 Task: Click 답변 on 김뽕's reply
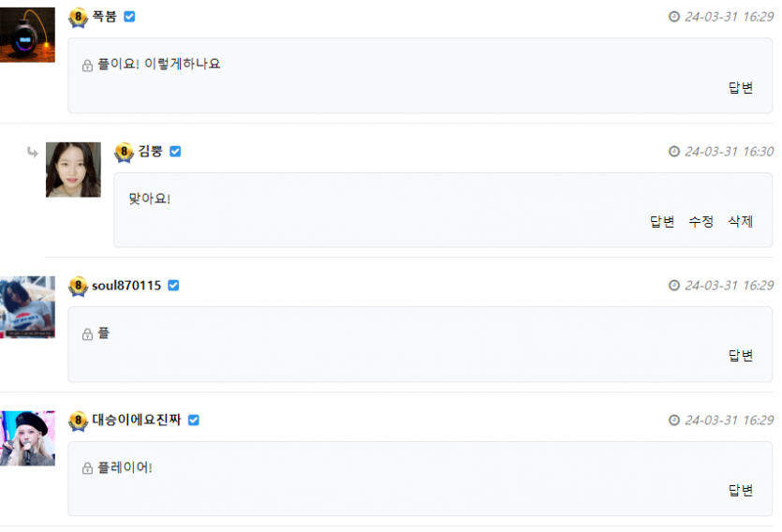pyautogui.click(x=662, y=221)
